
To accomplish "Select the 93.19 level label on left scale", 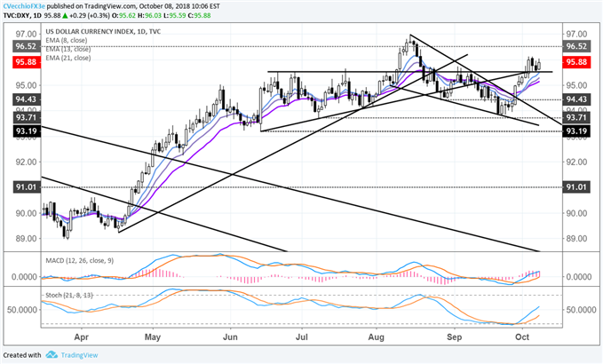I will tap(26, 131).
